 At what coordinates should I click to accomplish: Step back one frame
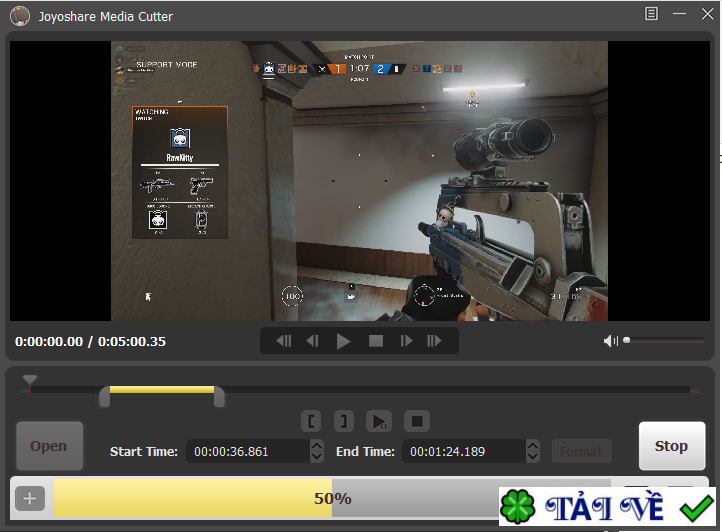[x=312, y=341]
